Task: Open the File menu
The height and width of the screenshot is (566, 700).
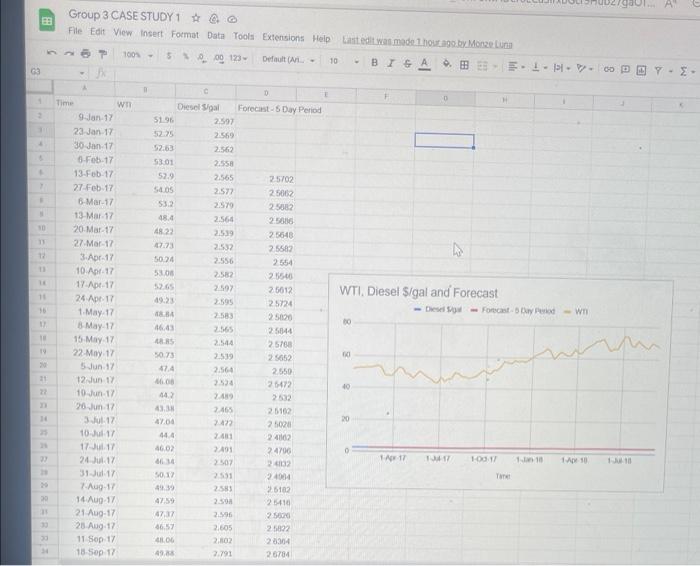Action: (75, 31)
